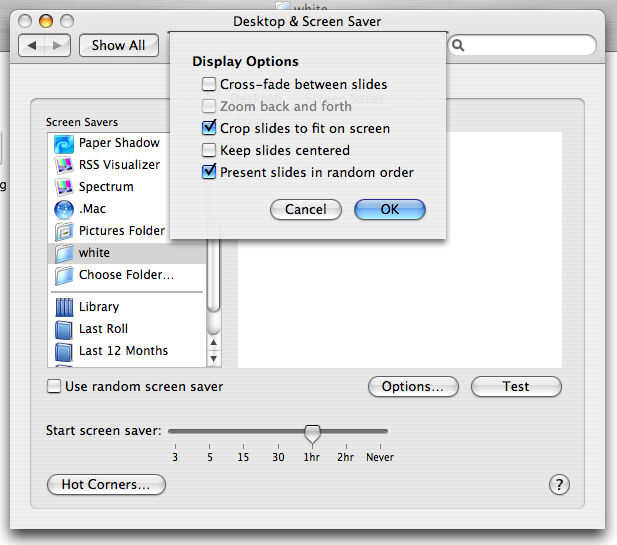The image size is (617, 545).
Task: Uncheck Present slides in random order
Action: pos(209,172)
